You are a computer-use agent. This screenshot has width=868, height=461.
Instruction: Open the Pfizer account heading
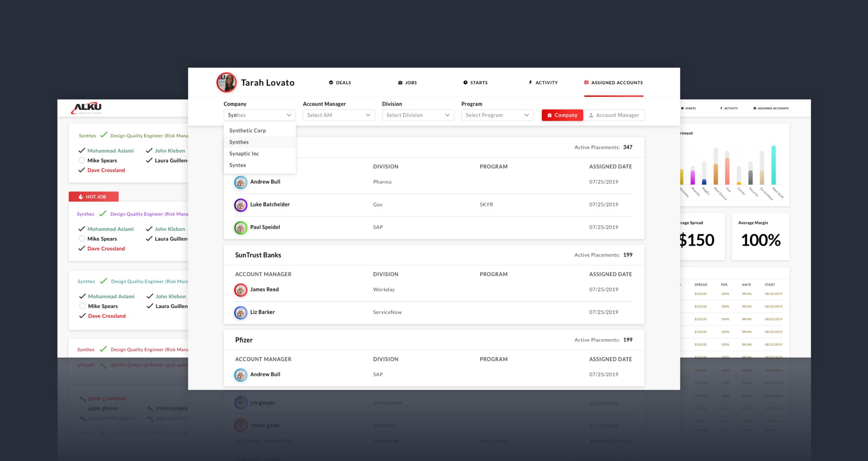(x=244, y=340)
